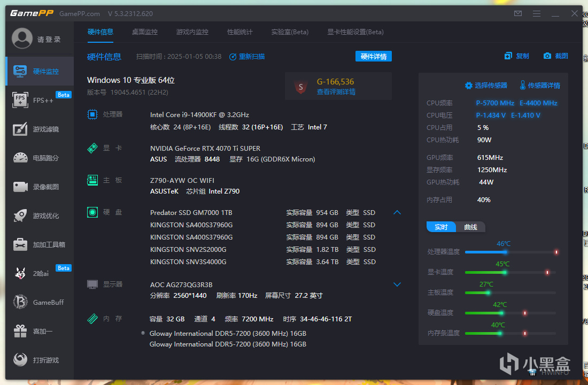The height and width of the screenshot is (385, 588).
Task: Expand the 显示器 monitor details
Action: tap(397, 284)
